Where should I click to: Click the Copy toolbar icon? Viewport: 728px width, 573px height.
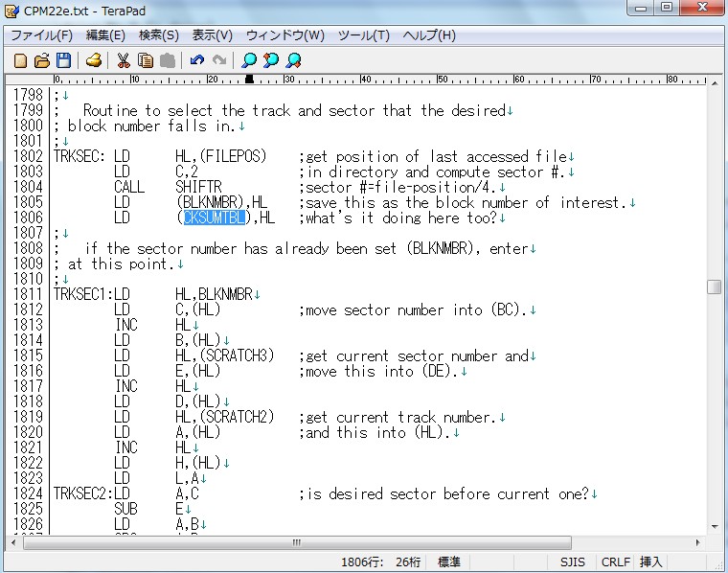tap(146, 60)
